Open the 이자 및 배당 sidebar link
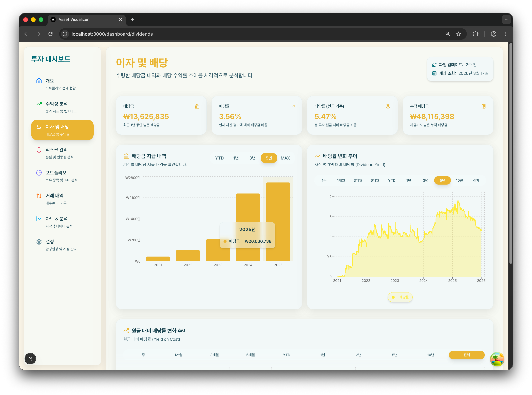 pyautogui.click(x=62, y=130)
